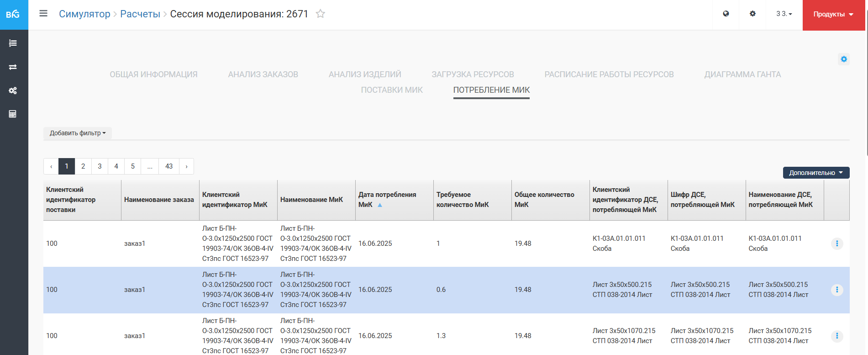Open the Дополнительно dropdown
Screen dimensions: 868x355
tap(816, 173)
